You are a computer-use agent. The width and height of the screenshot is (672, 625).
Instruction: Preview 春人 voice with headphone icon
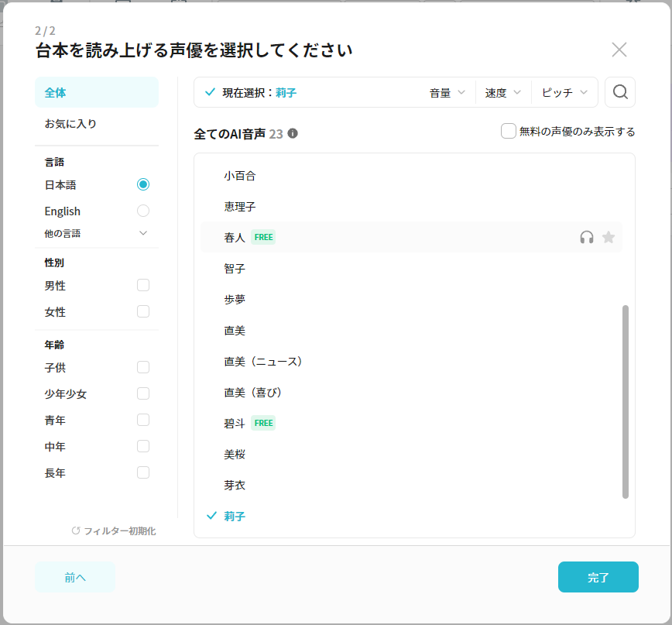(587, 237)
